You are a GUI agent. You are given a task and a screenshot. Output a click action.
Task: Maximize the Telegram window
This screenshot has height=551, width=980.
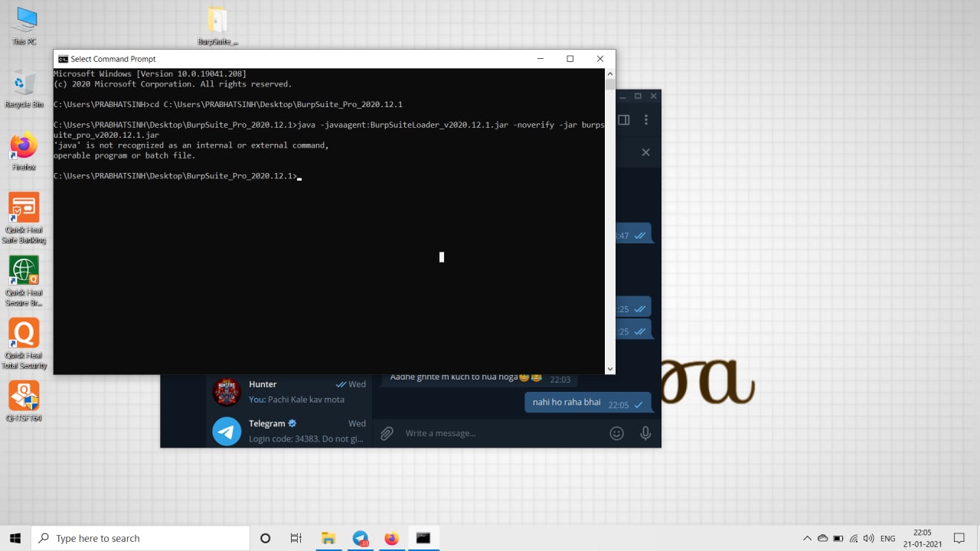click(x=638, y=96)
